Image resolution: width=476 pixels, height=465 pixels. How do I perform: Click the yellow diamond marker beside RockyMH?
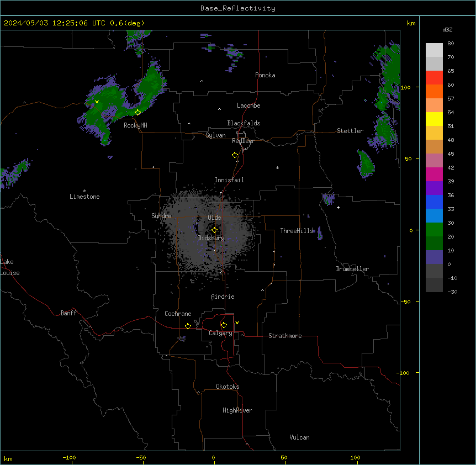coord(137,112)
